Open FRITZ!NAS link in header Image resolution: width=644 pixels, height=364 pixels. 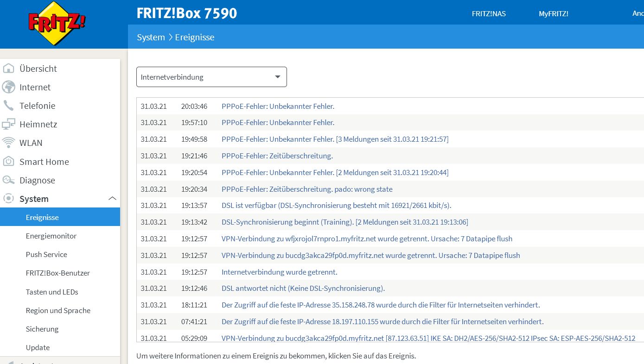(489, 14)
